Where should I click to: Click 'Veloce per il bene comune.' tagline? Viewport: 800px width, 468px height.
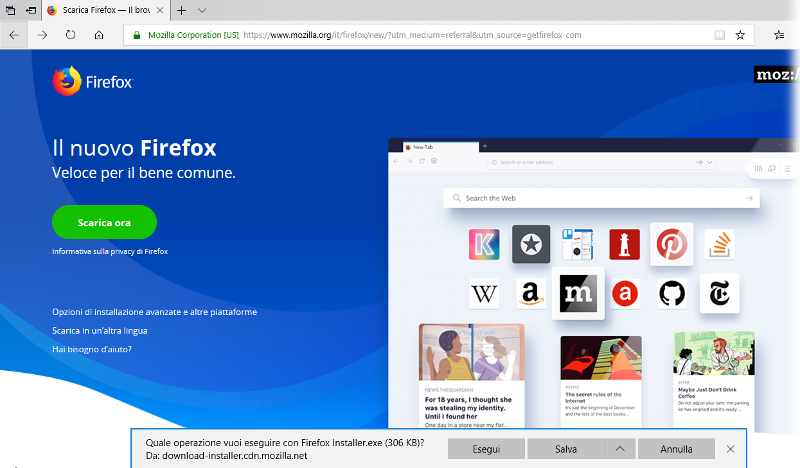click(144, 173)
